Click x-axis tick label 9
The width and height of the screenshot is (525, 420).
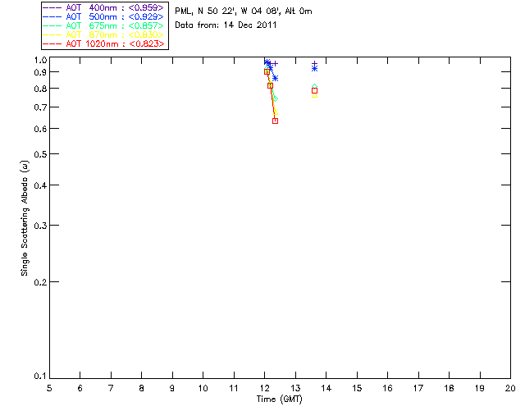coord(172,388)
